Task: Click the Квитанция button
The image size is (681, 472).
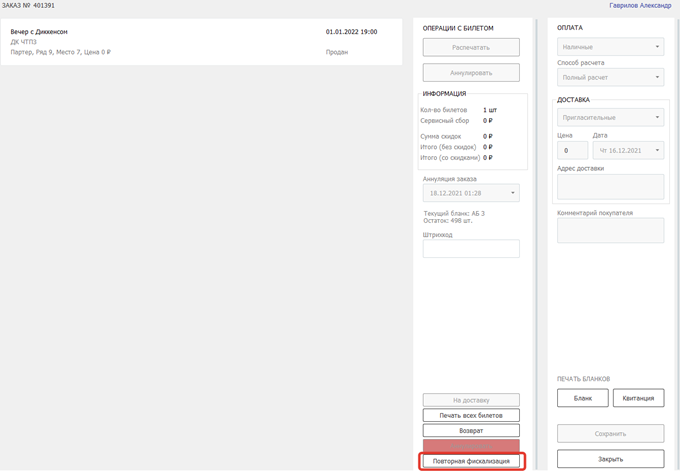Action: [638, 398]
